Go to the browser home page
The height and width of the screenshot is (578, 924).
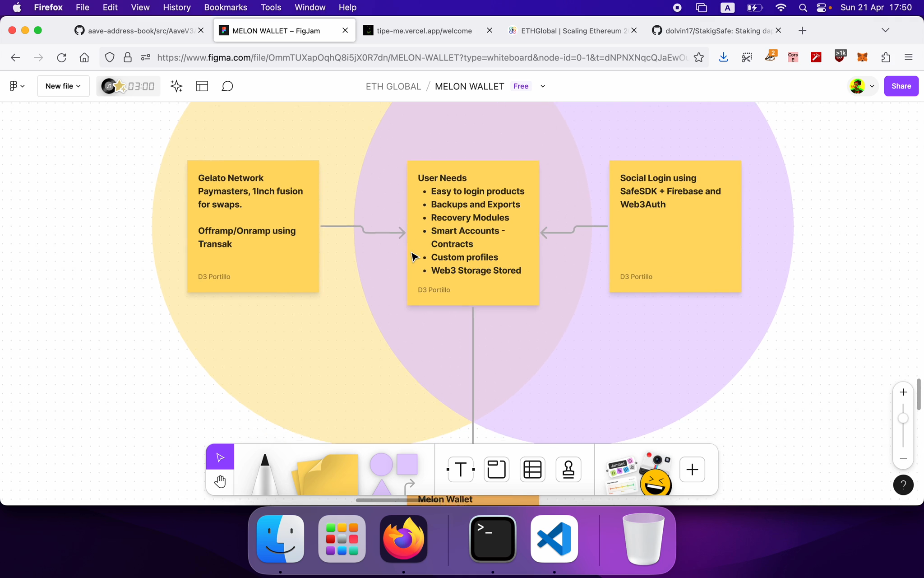pyautogui.click(x=84, y=57)
